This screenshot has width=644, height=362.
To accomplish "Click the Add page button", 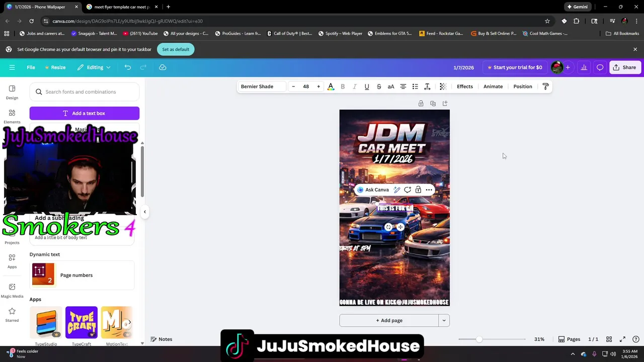I will click(x=389, y=320).
